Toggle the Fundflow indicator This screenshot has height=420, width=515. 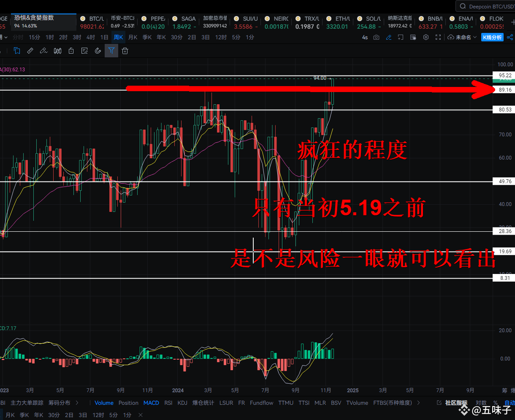[x=262, y=403]
